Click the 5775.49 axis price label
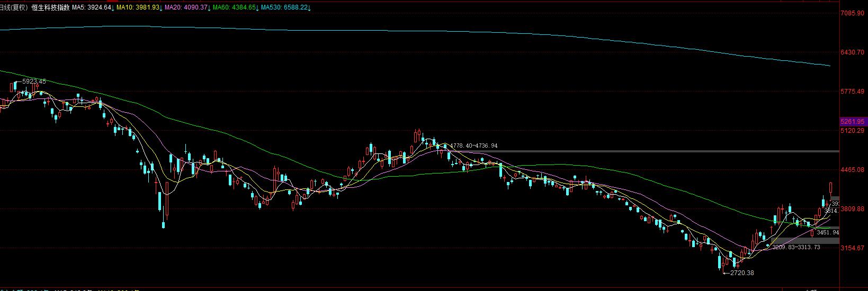The width and height of the screenshot is (868, 291). tap(853, 92)
